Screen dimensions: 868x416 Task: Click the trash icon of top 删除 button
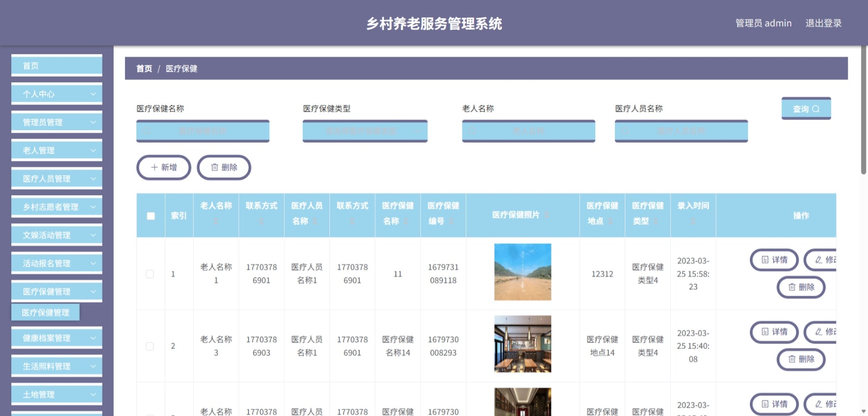(x=215, y=168)
